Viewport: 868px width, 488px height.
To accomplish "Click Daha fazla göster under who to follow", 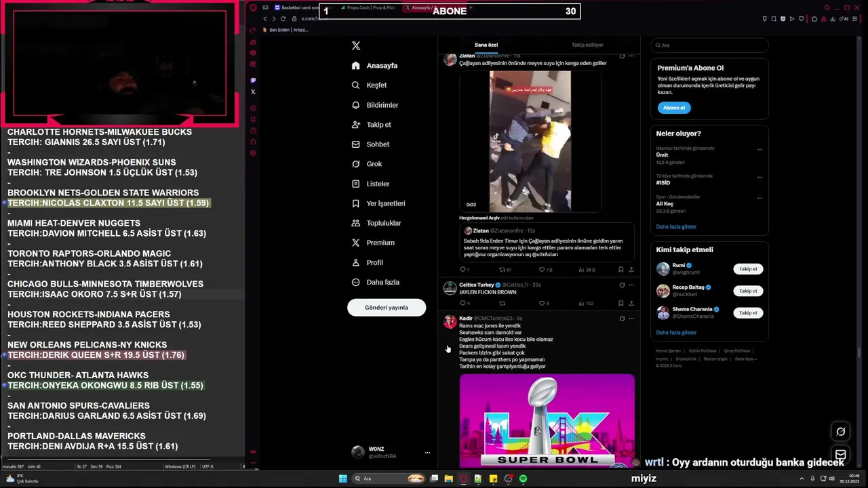I will (x=676, y=333).
